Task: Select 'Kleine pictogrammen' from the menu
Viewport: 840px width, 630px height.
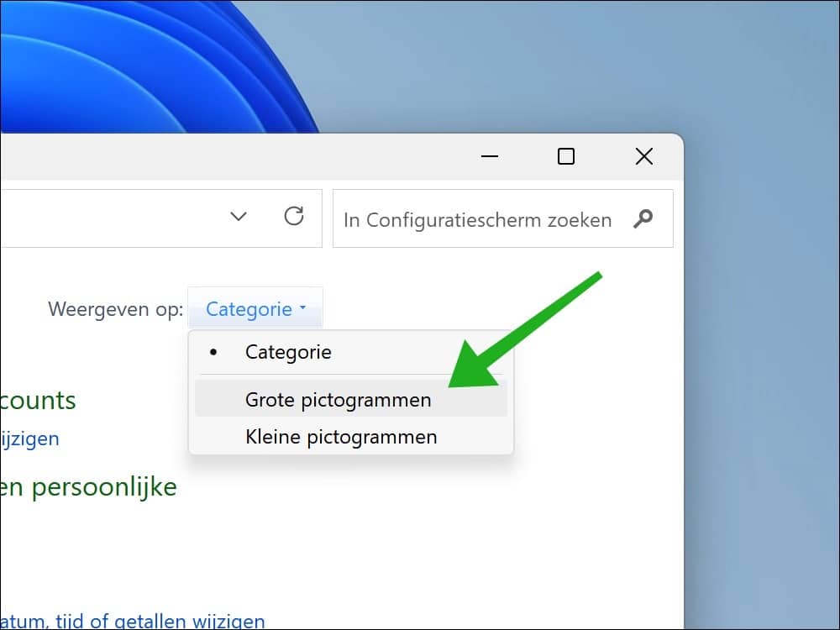Action: pyautogui.click(x=340, y=437)
